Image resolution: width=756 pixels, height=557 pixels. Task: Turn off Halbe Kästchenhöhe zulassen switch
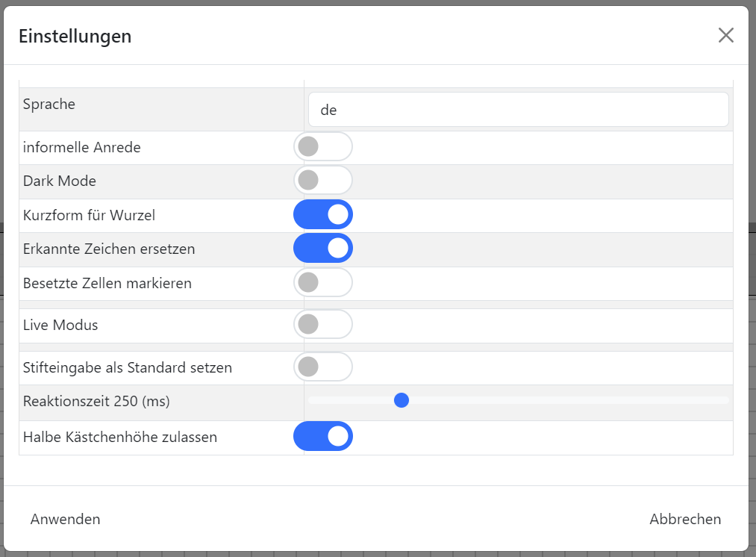click(322, 437)
